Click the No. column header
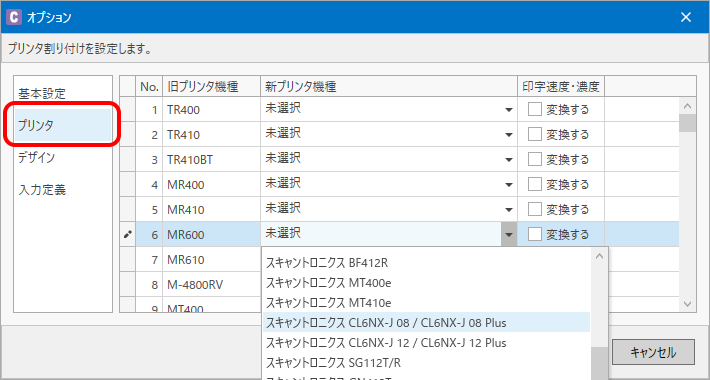 point(149,86)
